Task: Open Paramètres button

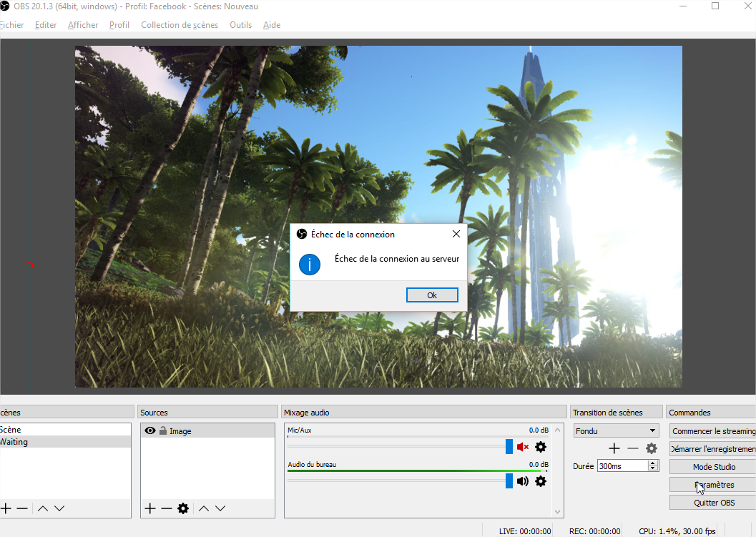Action: click(x=712, y=485)
